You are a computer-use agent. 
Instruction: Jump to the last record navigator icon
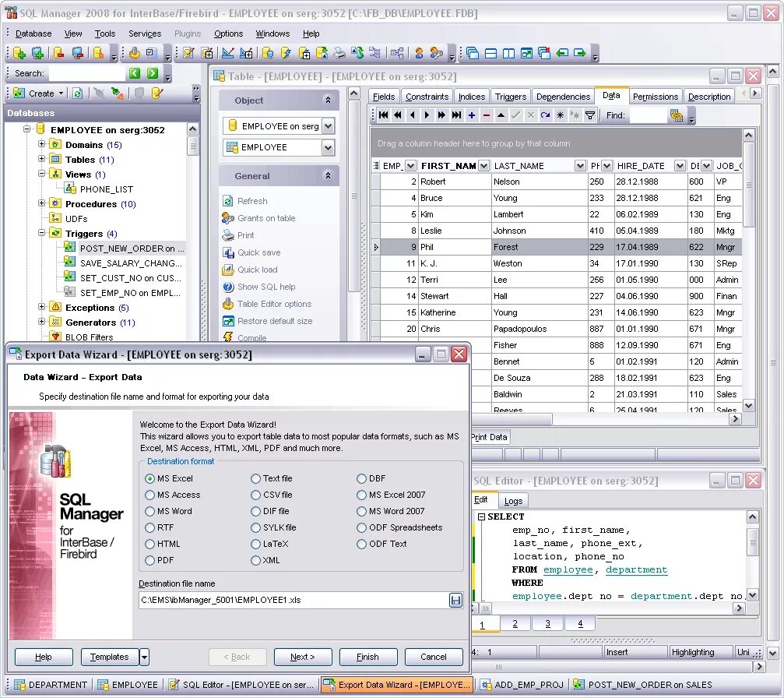[x=457, y=115]
